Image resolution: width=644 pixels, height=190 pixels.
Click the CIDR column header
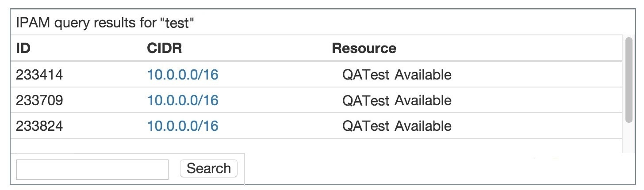[x=164, y=48]
